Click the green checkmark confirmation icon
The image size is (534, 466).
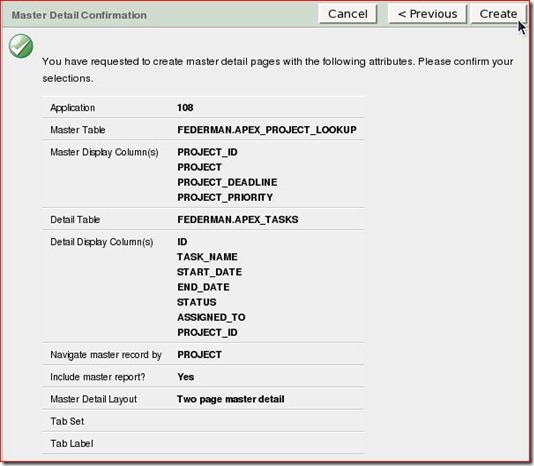(21, 46)
